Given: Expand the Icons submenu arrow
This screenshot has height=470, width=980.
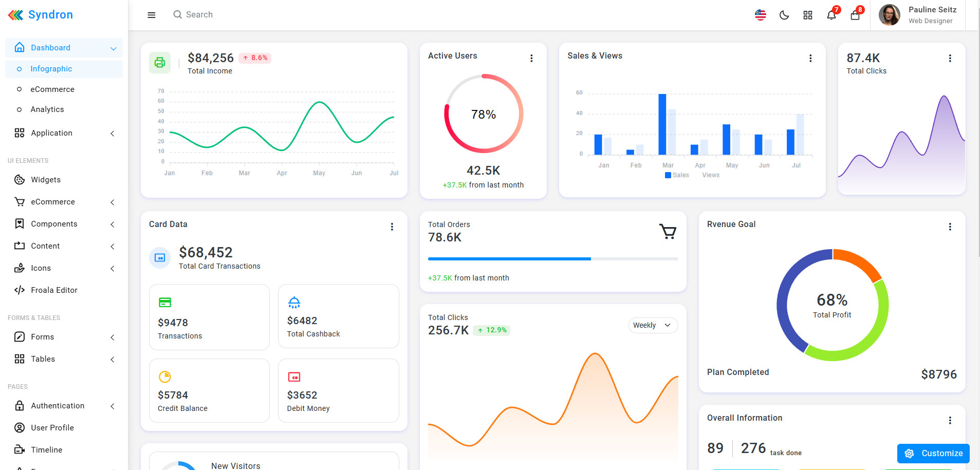Looking at the screenshot, I should pos(113,269).
